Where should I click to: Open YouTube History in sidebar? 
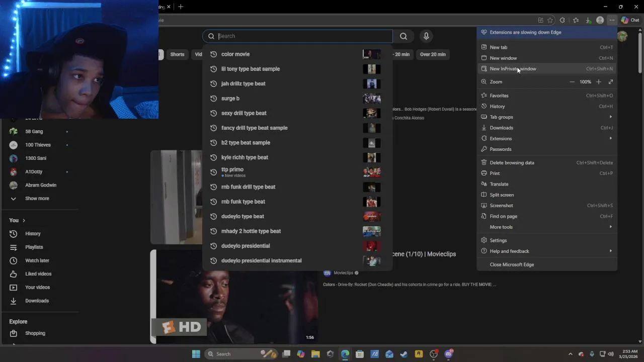pos(39,234)
